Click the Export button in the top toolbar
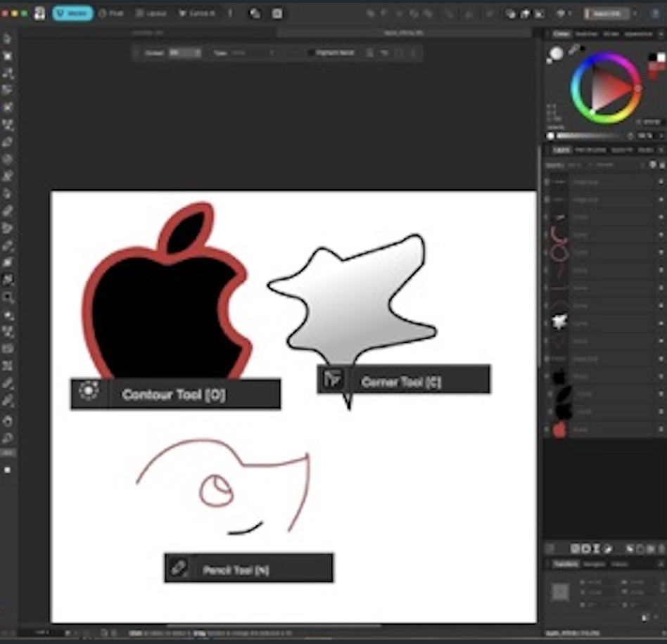Image resolution: width=667 pixels, height=644 pixels. 606,13
